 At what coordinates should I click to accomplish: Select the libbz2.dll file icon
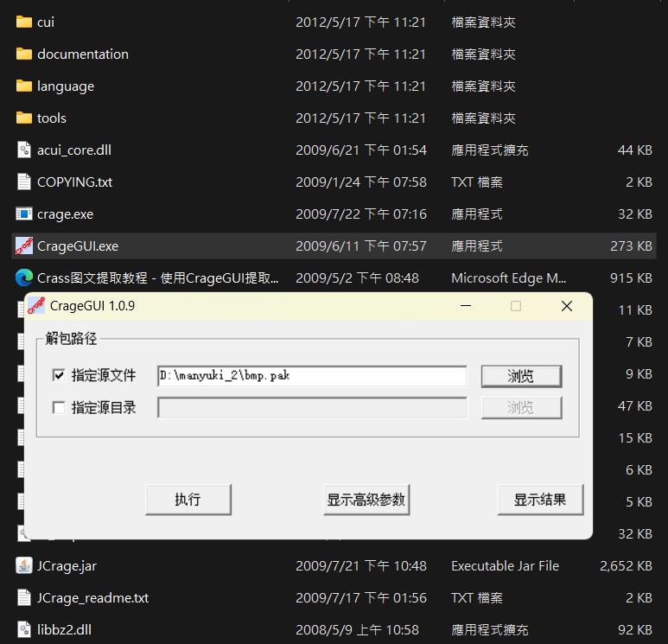pos(24,629)
